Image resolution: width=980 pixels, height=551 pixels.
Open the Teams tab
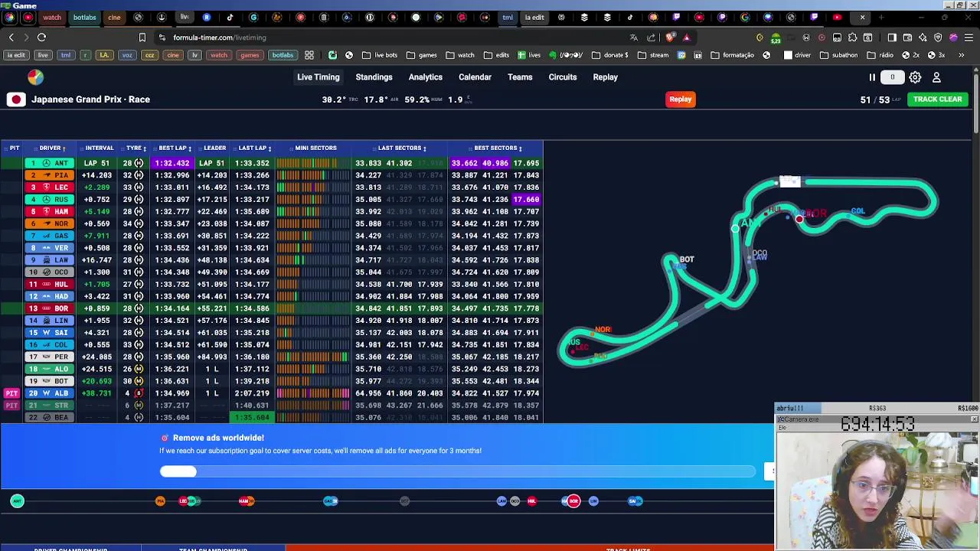pos(520,77)
